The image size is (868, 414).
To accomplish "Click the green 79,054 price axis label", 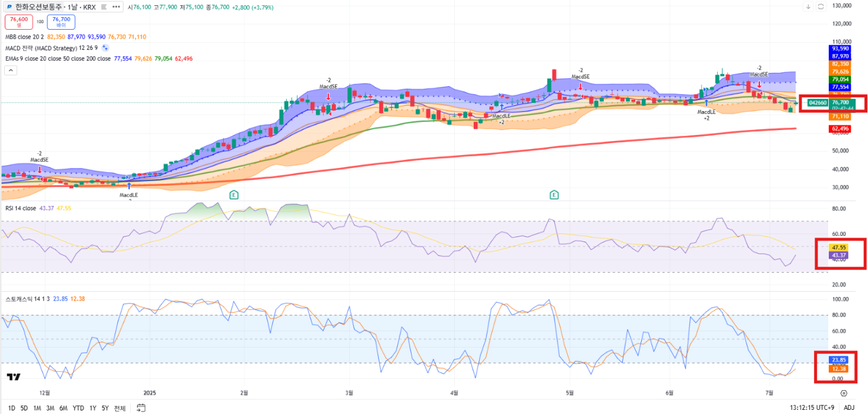I will [840, 79].
